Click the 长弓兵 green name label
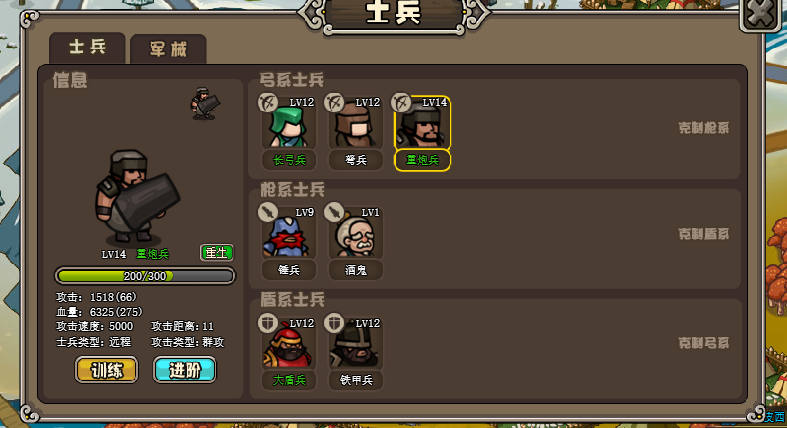787x428 pixels. [289, 160]
